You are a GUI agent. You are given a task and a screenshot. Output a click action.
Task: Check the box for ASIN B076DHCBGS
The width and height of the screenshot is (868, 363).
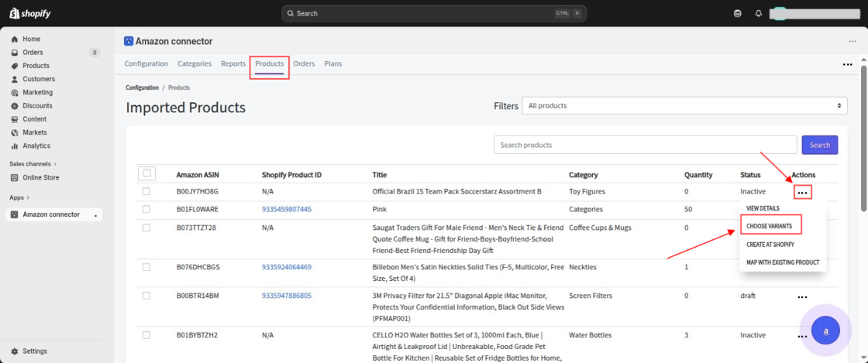pyautogui.click(x=146, y=267)
